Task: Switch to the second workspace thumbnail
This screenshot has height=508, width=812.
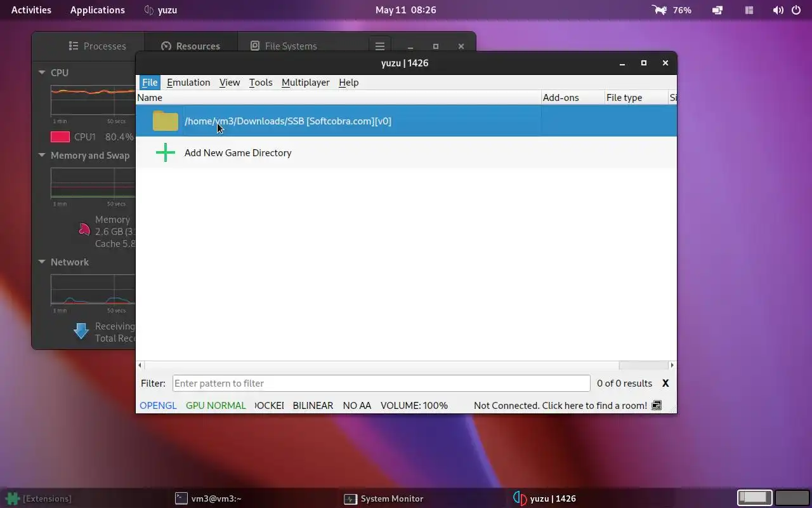Action: 792,498
